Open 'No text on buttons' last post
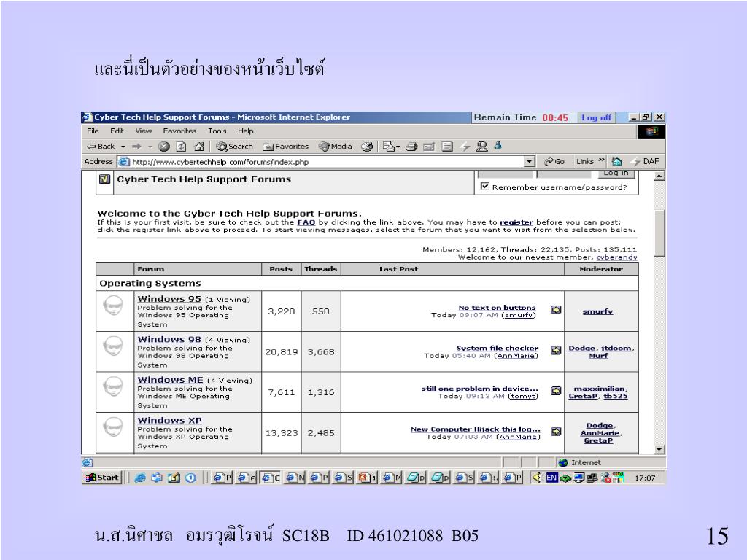Screen dimensions: 747x560 (497, 308)
